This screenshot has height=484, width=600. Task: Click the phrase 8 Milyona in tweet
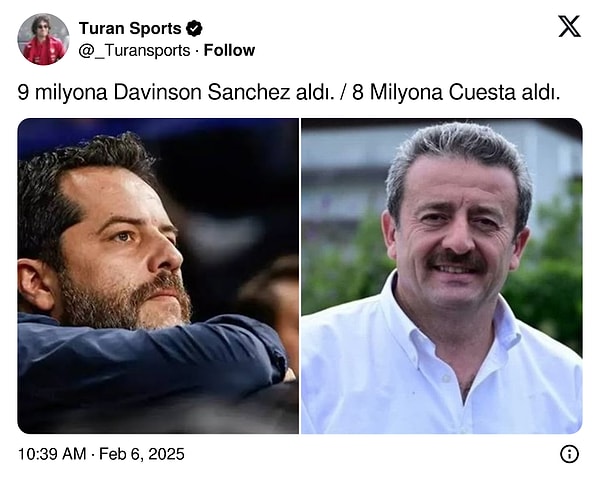point(397,93)
